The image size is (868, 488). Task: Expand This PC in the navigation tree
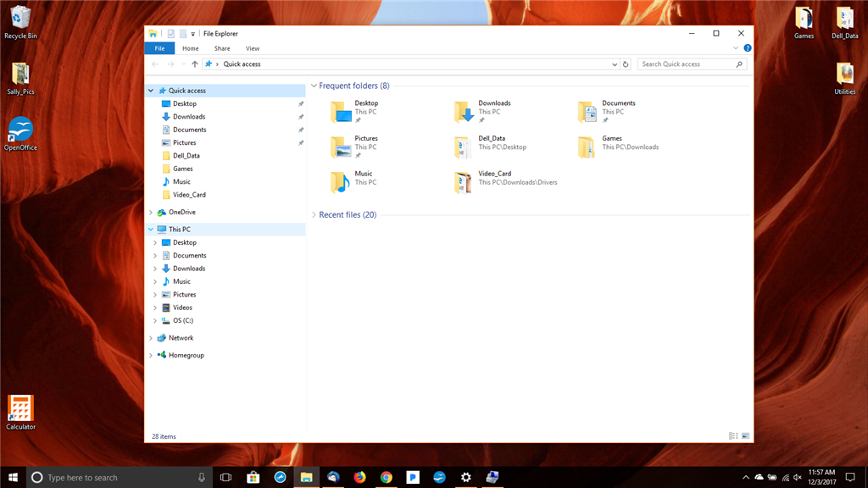[151, 229]
